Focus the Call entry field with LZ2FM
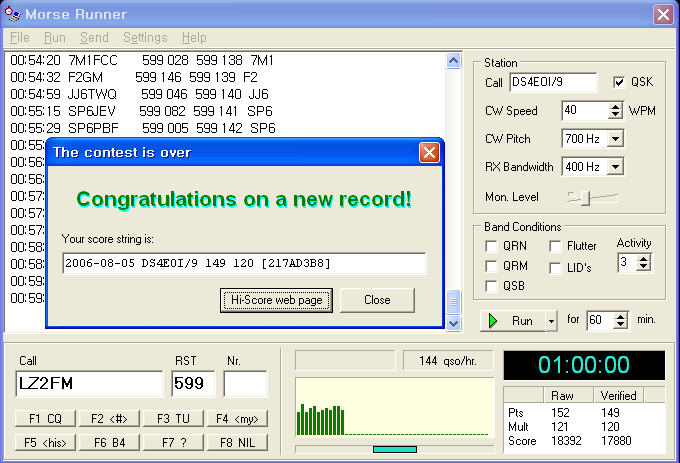Screen dimensions: 680x463 coord(89,384)
